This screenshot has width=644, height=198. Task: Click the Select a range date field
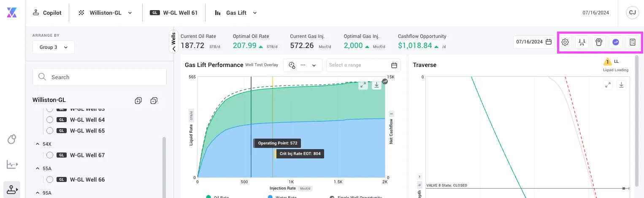(363, 65)
